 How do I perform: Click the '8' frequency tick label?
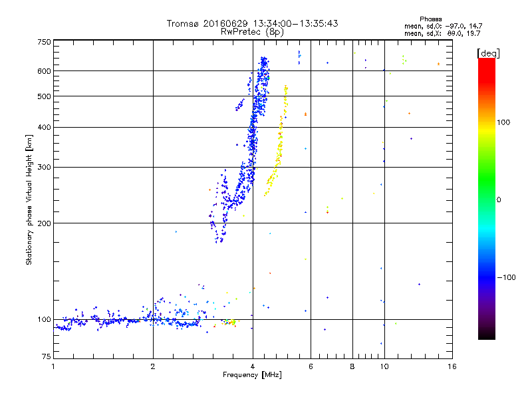pos(352,366)
